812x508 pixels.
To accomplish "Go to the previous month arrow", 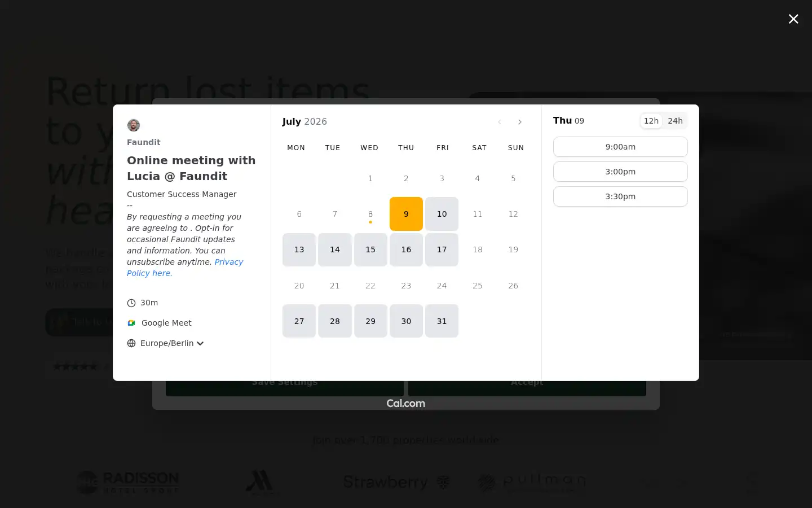I will tap(500, 122).
